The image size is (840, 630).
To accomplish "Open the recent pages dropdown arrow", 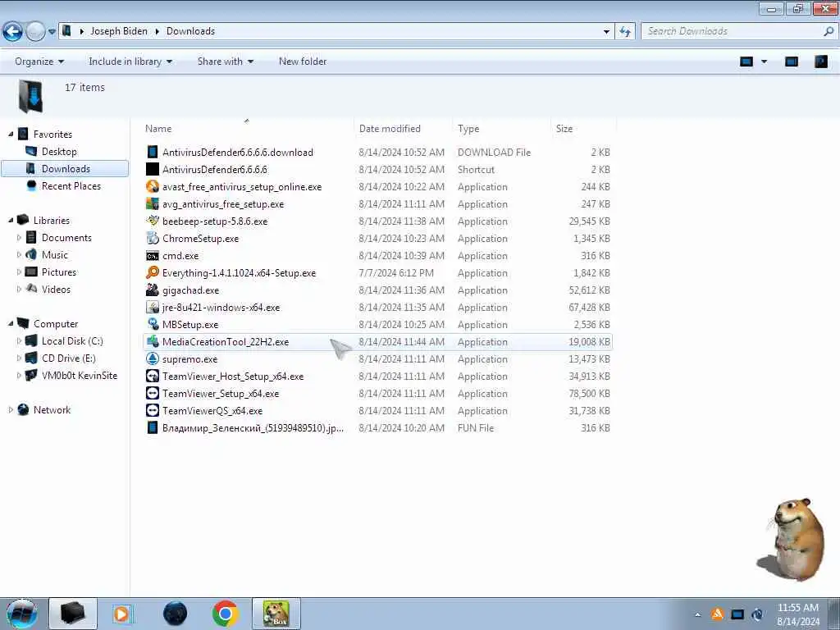I will [x=52, y=32].
